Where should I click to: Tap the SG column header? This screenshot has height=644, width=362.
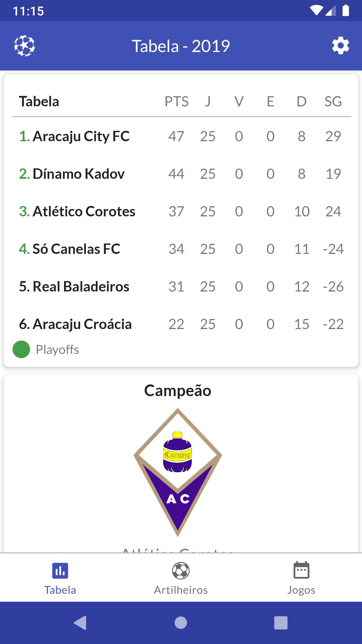pos(333,101)
